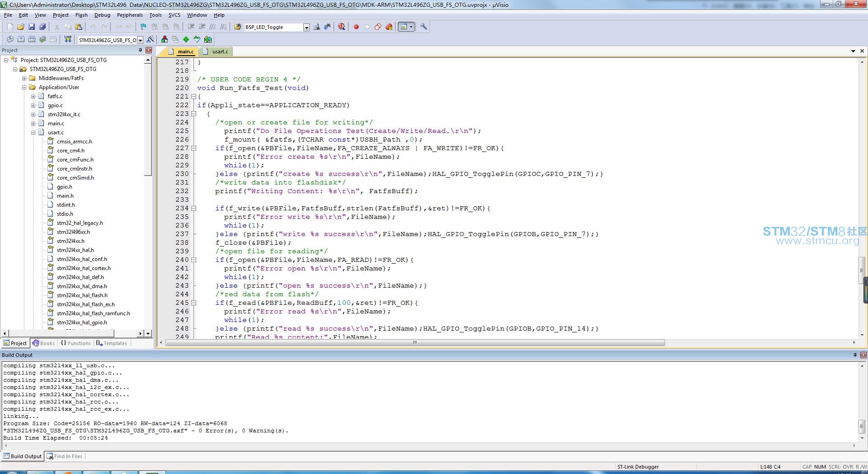This screenshot has height=474, width=868.
Task: Open the Debug menu
Action: [102, 15]
